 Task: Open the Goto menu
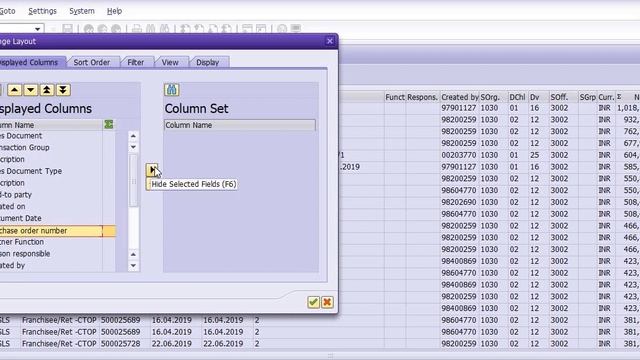pyautogui.click(x=7, y=11)
